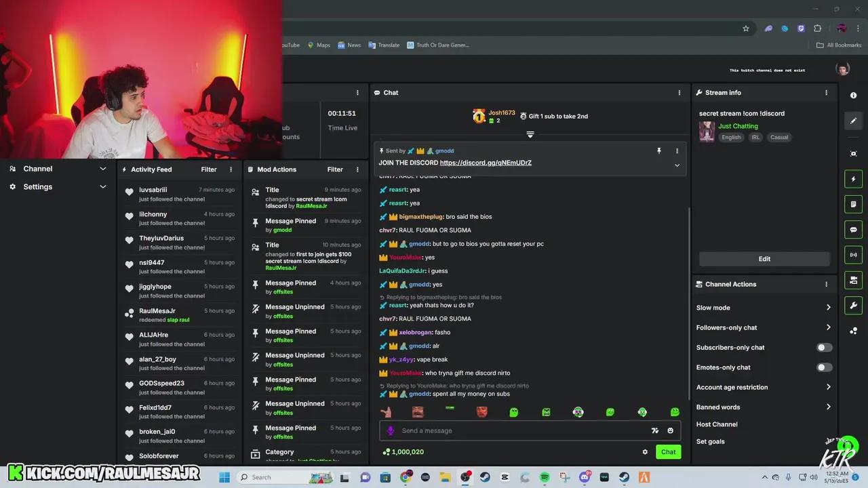The width and height of the screenshot is (868, 488).
Task: Toggle the lightning bolt quick actions panel icon
Action: click(853, 179)
